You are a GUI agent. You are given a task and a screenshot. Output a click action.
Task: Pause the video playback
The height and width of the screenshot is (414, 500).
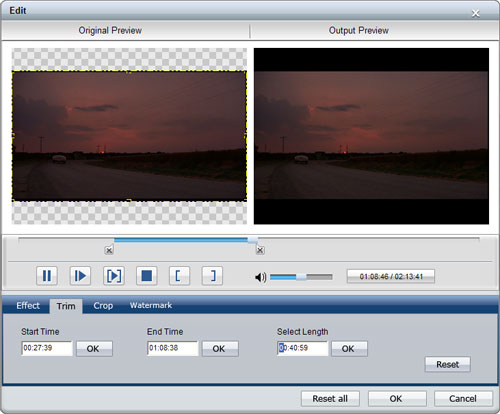[47, 276]
